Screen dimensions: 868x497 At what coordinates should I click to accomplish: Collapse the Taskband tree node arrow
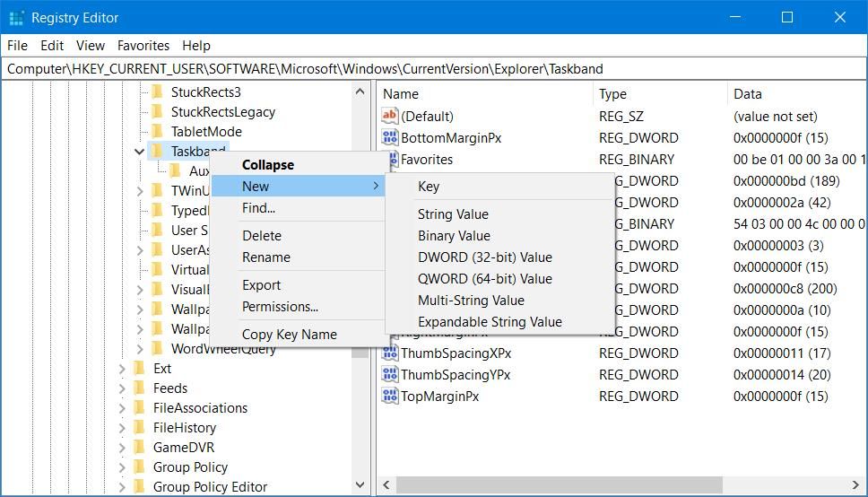tap(139, 151)
